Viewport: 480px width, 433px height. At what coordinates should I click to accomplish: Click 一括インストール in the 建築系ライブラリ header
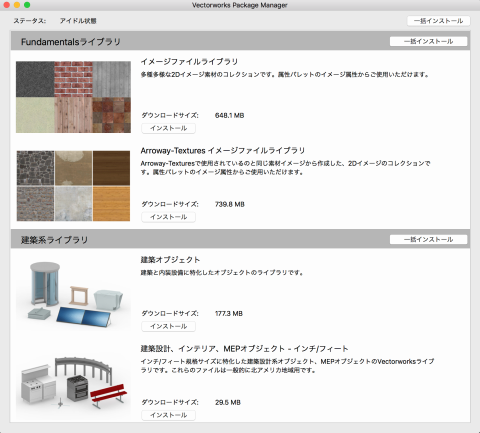coord(428,239)
